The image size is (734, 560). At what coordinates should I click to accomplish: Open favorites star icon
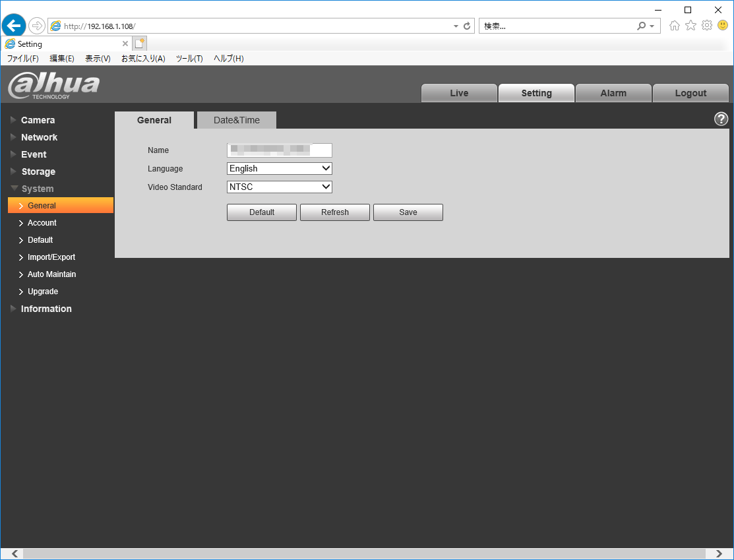(691, 26)
